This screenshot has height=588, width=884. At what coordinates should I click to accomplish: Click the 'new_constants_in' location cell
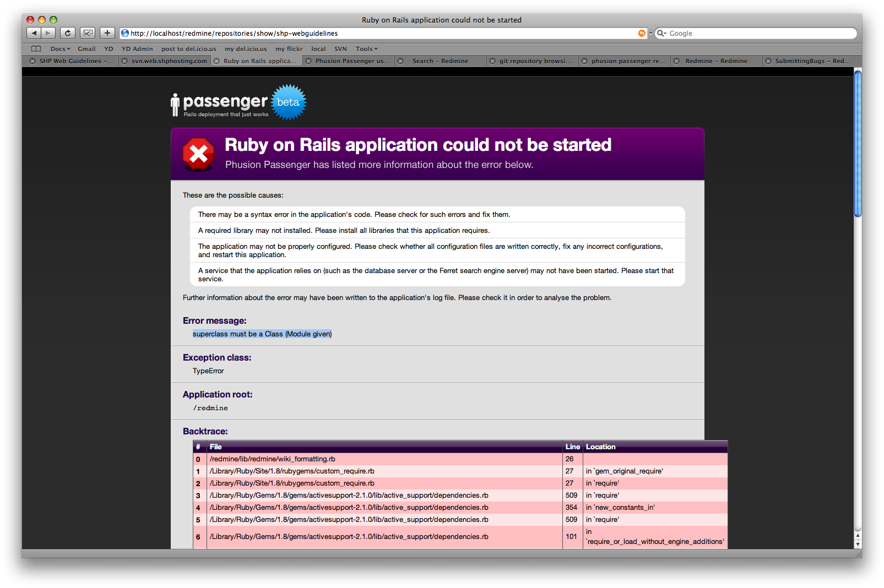point(620,507)
